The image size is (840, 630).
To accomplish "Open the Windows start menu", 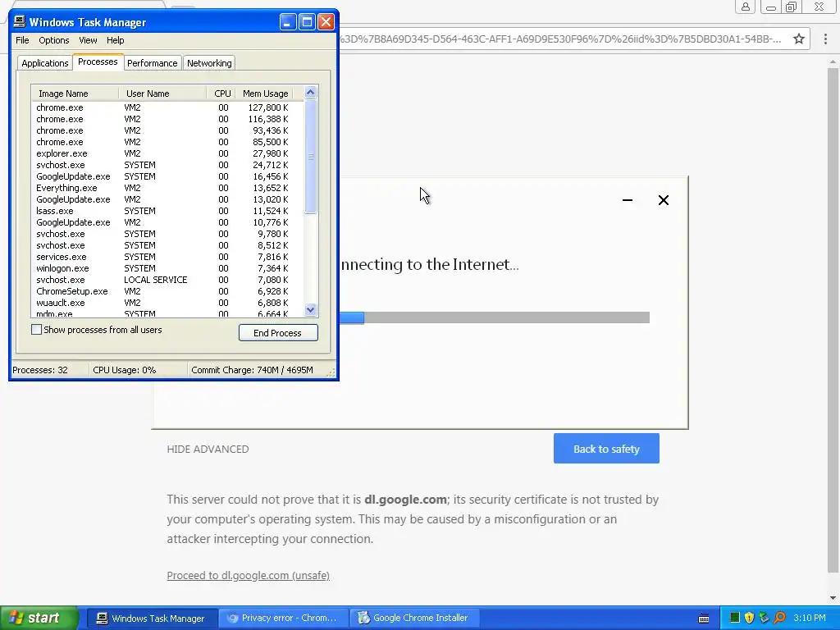I will pos(39,618).
